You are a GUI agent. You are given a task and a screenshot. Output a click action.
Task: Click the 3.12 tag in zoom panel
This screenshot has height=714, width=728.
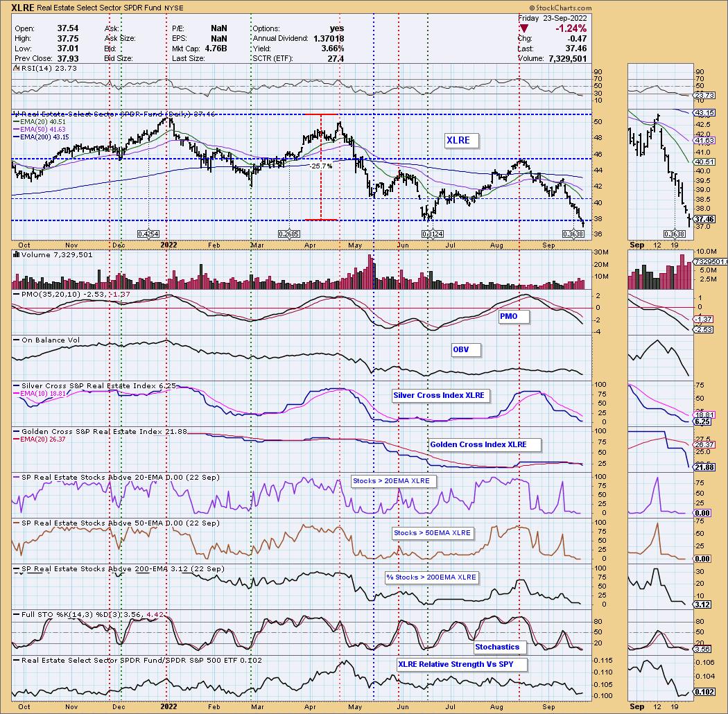click(702, 604)
